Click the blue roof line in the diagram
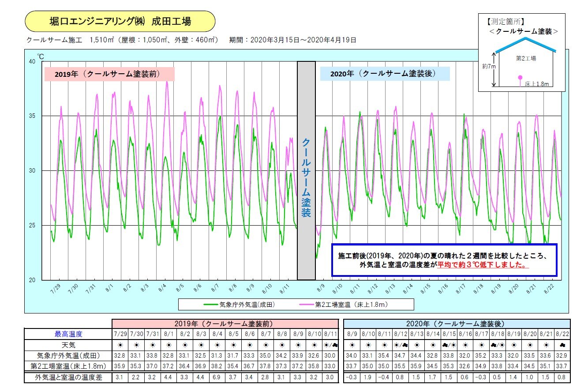588x385 pixels. (x=526, y=44)
